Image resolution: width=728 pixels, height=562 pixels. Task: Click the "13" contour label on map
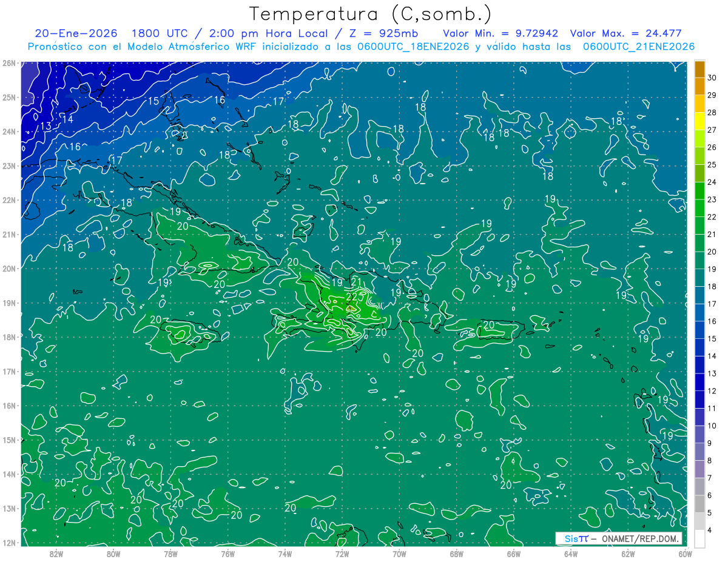point(45,127)
